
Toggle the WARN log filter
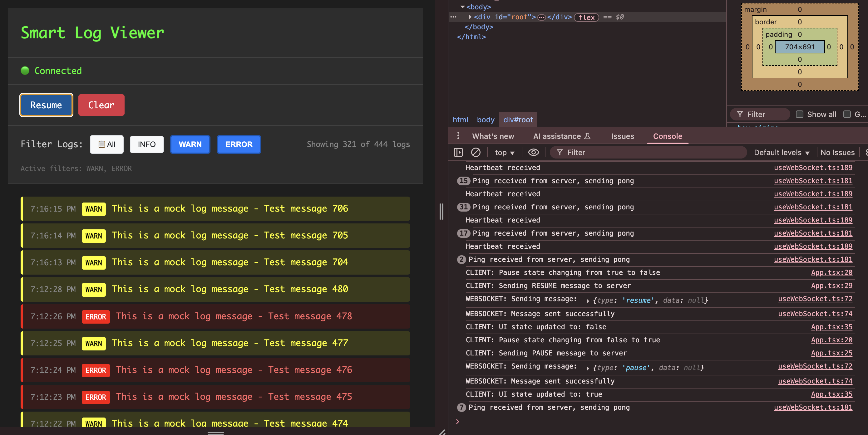(190, 144)
